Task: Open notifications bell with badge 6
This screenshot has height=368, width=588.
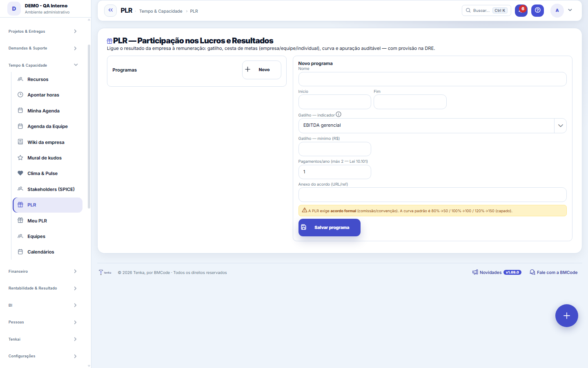Action: [521, 10]
